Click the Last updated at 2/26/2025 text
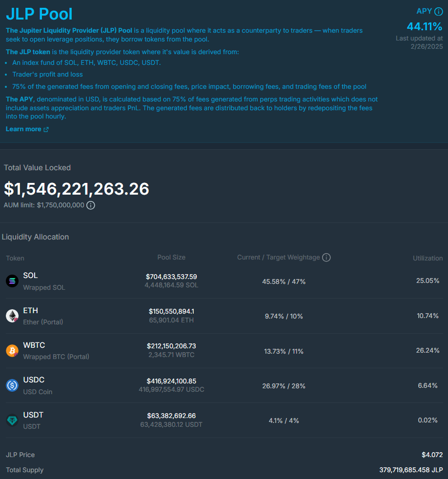 tap(419, 42)
